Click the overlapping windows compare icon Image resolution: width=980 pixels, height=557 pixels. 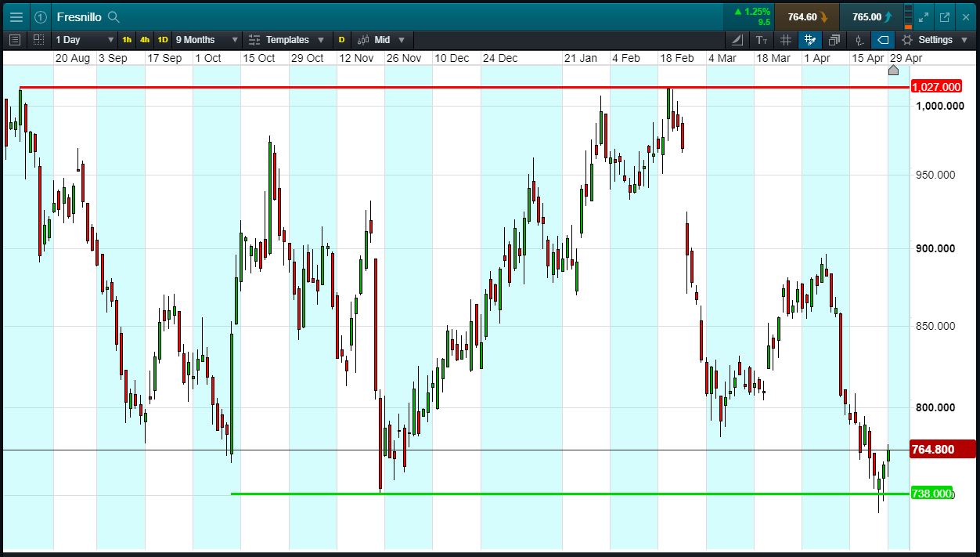coord(834,40)
